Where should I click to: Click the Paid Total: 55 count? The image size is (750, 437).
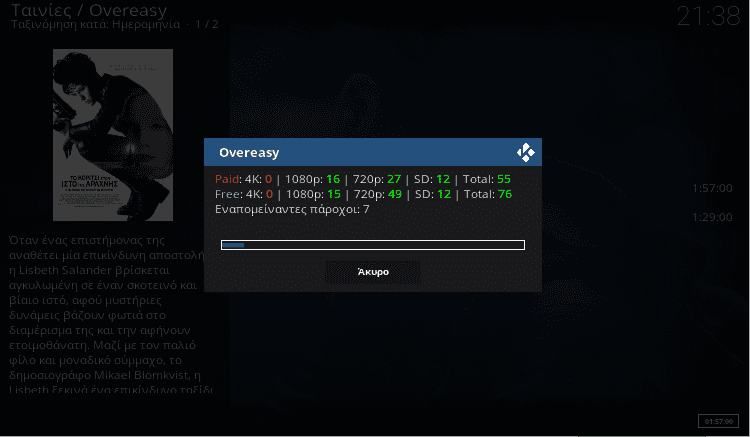[486, 179]
